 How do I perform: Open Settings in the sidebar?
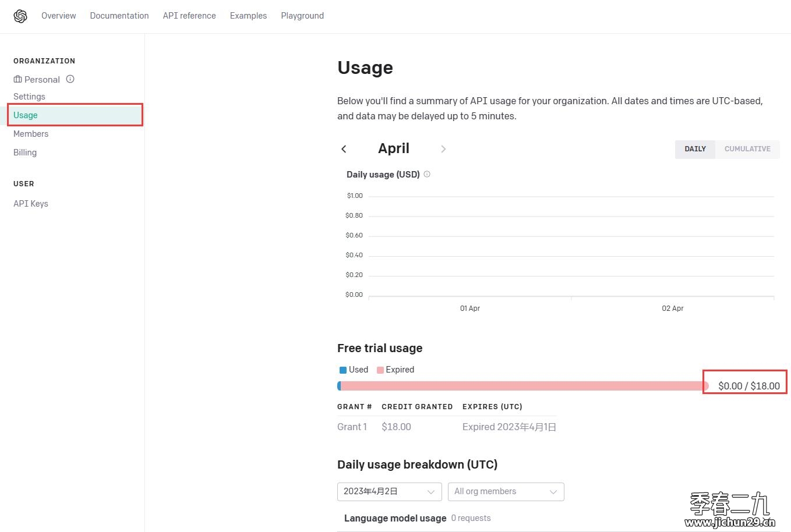pos(29,97)
